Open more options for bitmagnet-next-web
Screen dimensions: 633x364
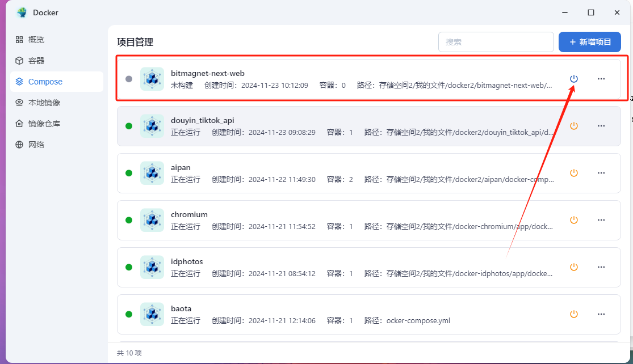click(x=601, y=79)
